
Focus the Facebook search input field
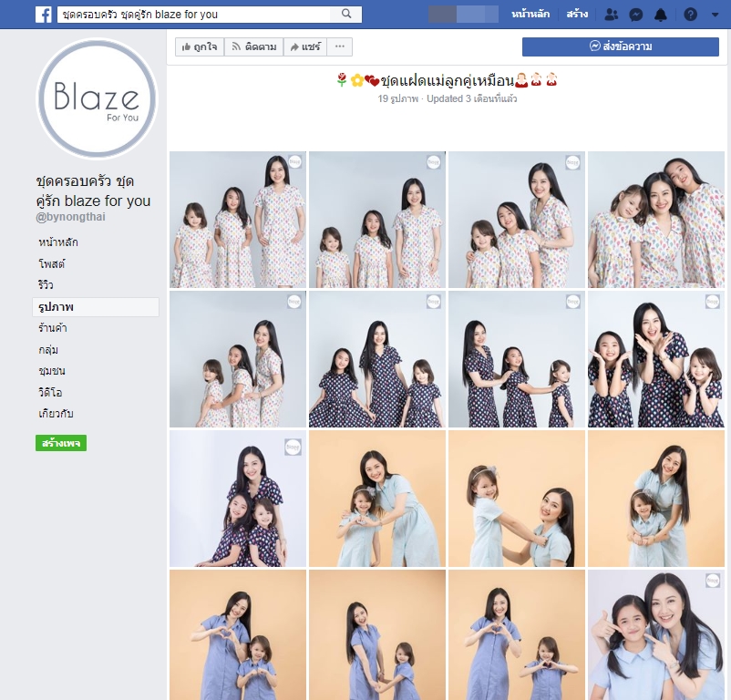pos(196,15)
